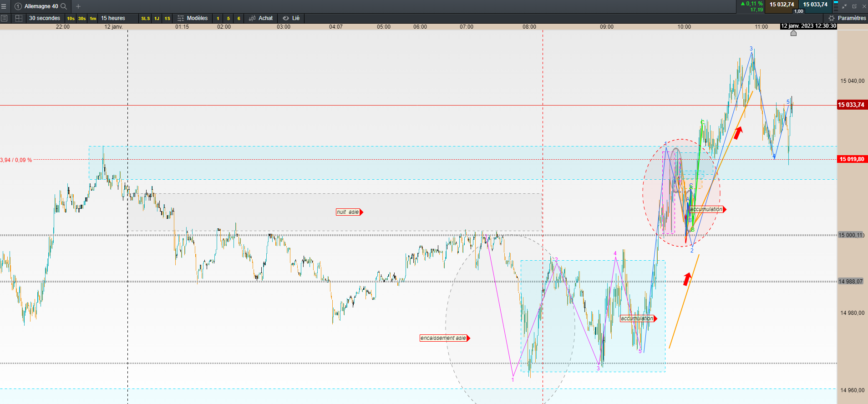
Task: Click the 08:00 time axis label
Action: tap(529, 27)
